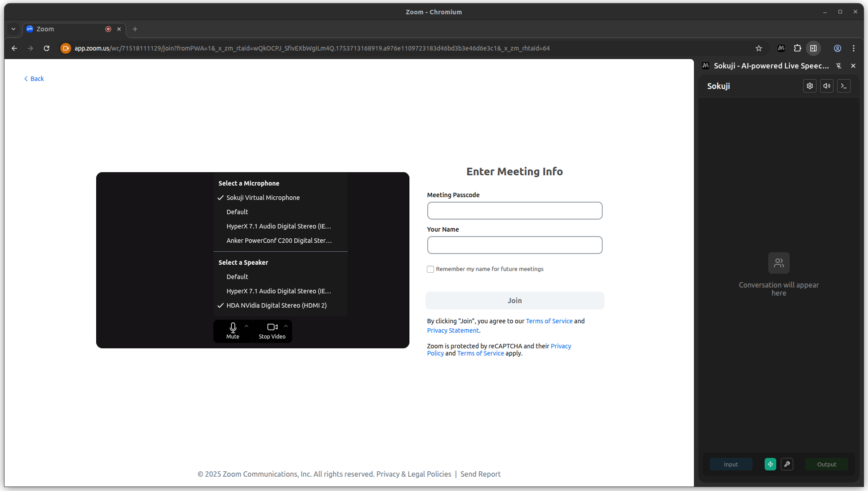868x491 pixels.
Task: Click Send Report in footer
Action: [x=481, y=474]
